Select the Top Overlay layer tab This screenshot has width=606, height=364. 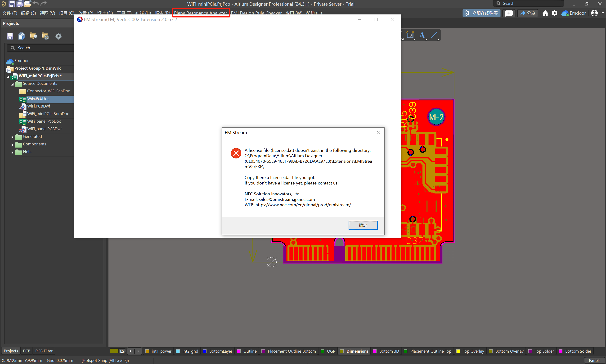pyautogui.click(x=470, y=351)
